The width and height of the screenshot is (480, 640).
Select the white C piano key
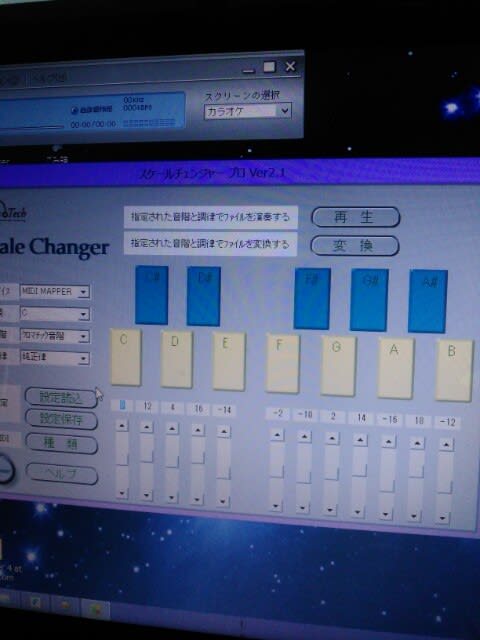coord(126,357)
